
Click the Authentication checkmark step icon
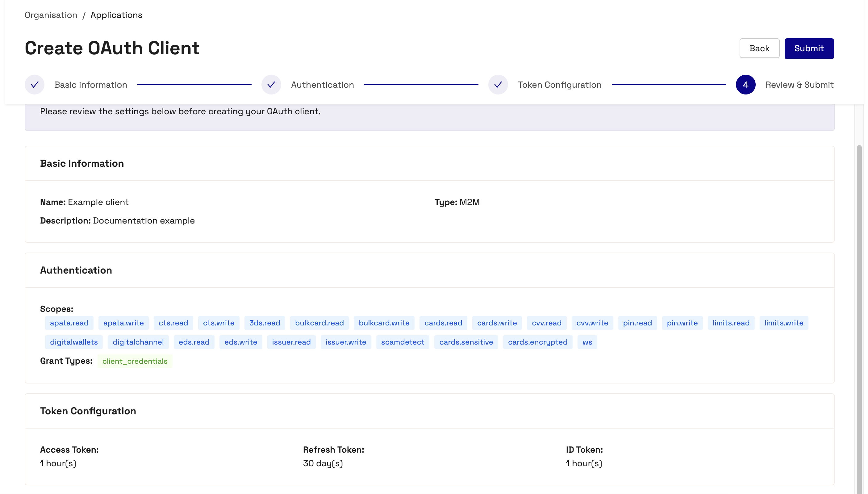pyautogui.click(x=271, y=85)
